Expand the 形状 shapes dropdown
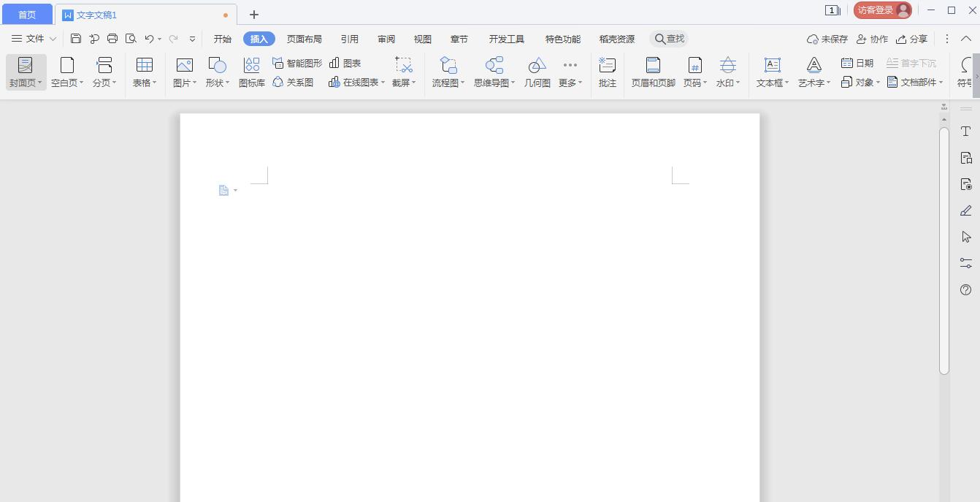 [215, 71]
